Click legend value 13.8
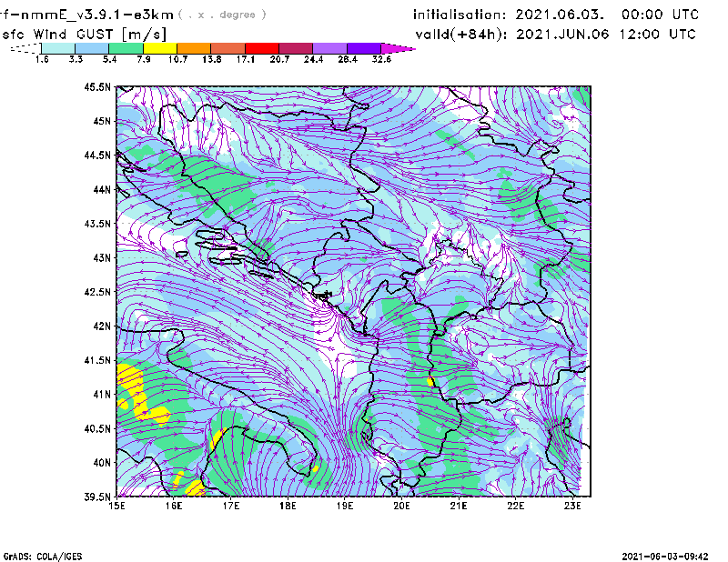The height and width of the screenshot is (562, 728). [212, 59]
